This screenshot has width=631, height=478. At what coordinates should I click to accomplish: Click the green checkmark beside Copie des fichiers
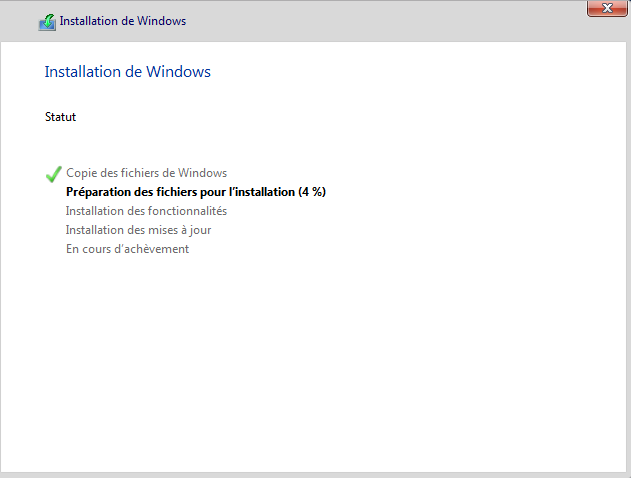54,174
